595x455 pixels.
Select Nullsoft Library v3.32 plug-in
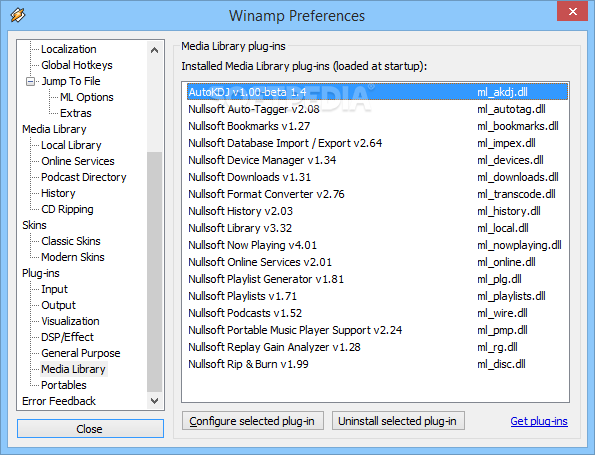[378, 228]
